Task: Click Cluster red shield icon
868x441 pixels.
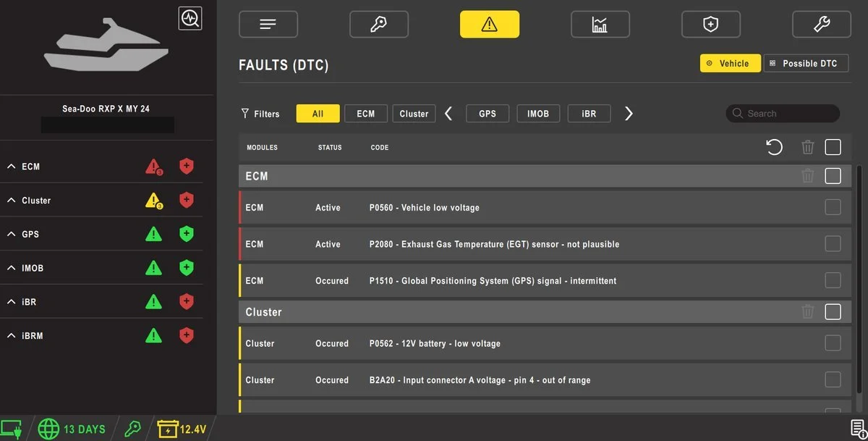Action: [x=187, y=200]
